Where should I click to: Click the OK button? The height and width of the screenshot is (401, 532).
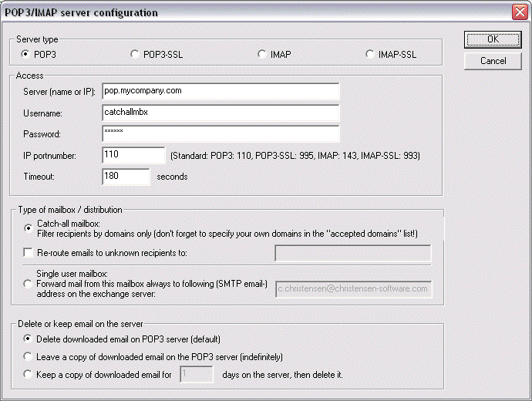pyautogui.click(x=493, y=39)
